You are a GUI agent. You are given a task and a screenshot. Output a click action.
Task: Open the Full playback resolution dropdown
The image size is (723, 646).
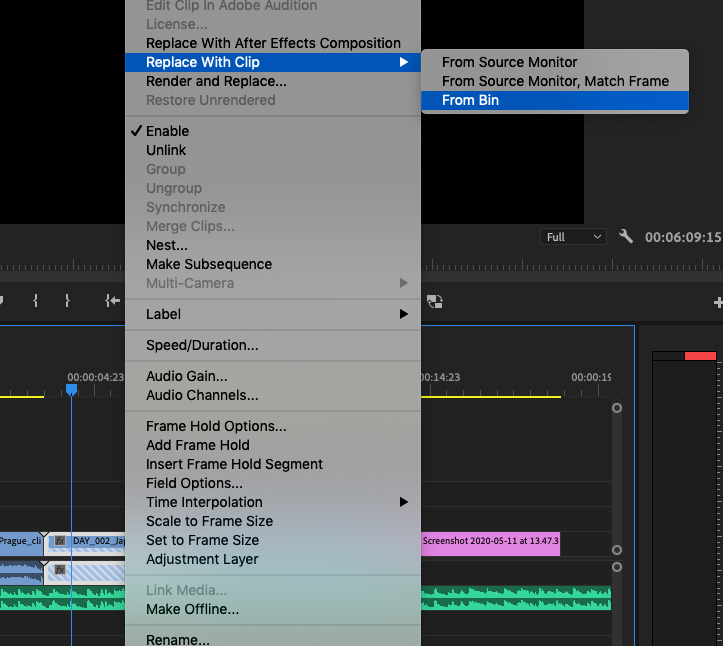click(x=573, y=237)
